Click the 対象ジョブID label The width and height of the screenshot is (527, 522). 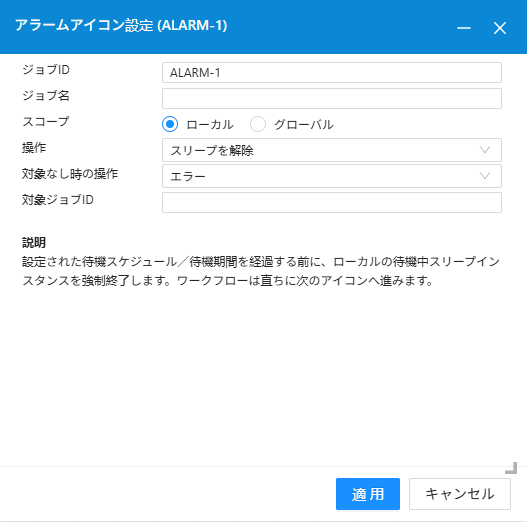58,200
